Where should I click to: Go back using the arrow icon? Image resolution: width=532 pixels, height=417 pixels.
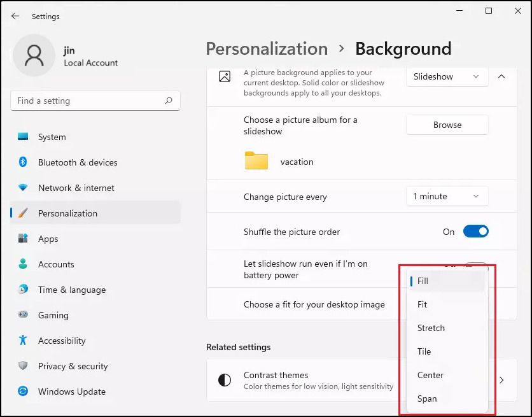pyautogui.click(x=15, y=16)
